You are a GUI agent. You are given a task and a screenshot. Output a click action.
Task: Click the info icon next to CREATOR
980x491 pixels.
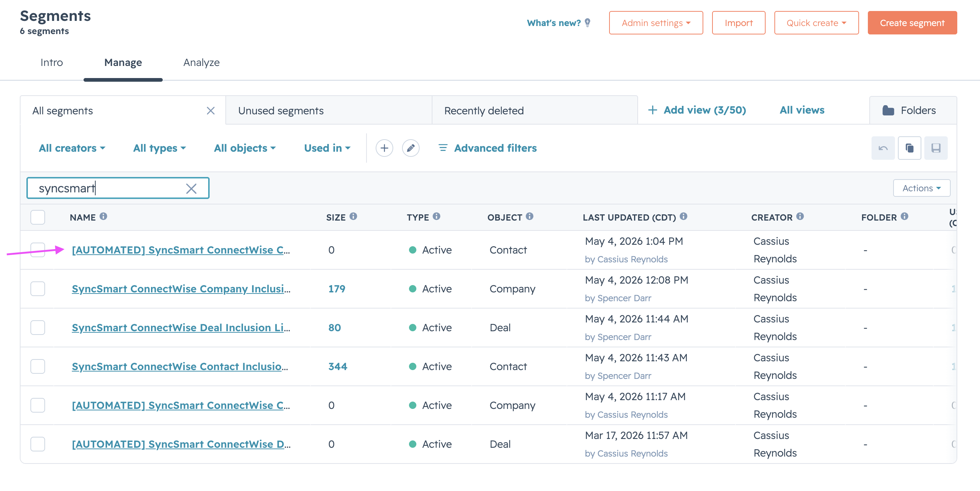[x=800, y=217]
